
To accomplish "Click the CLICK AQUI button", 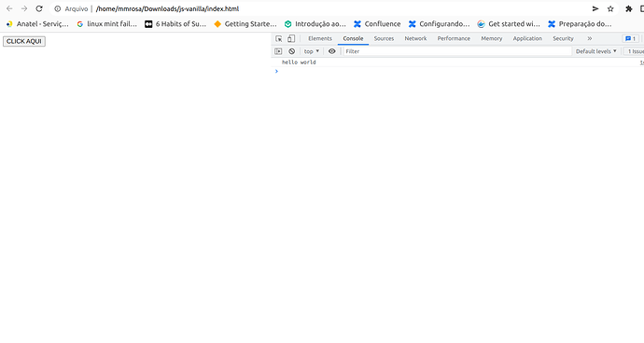I will click(24, 41).
